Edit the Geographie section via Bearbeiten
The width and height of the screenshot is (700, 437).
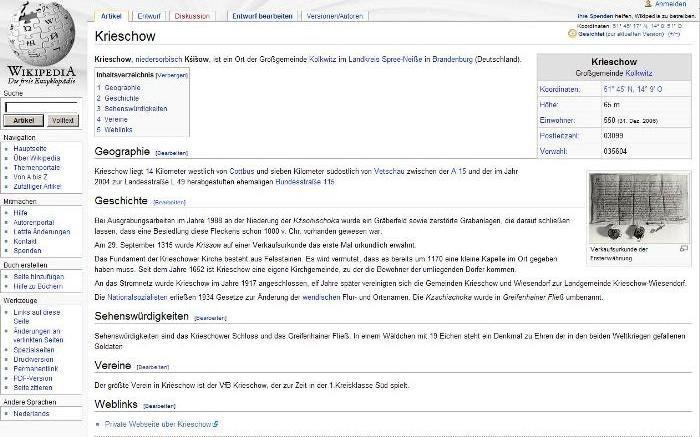(170, 153)
